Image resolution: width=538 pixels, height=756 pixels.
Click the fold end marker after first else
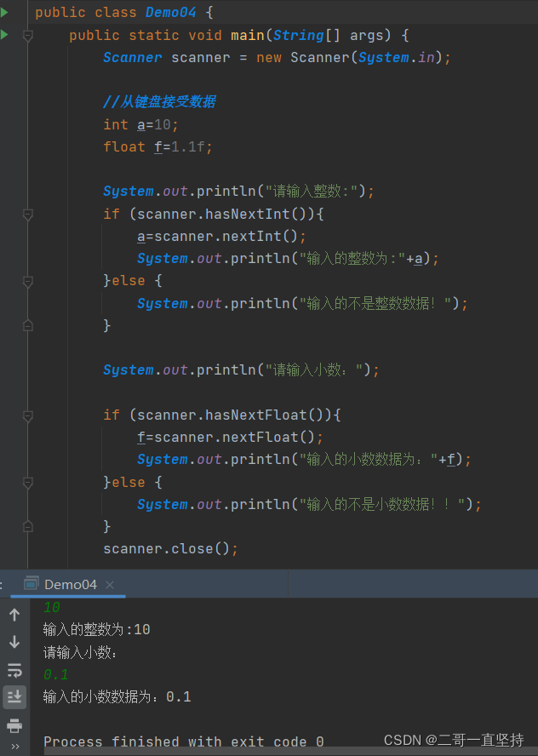point(28,325)
